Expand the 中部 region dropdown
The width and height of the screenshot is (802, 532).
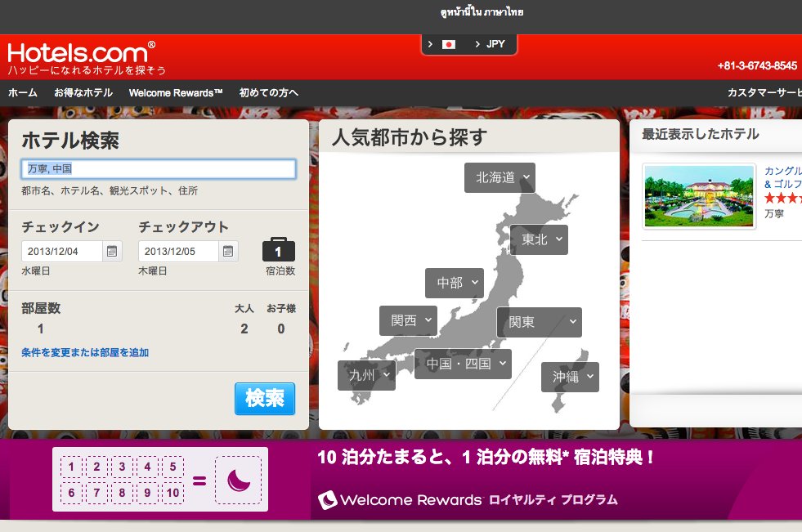coord(455,283)
